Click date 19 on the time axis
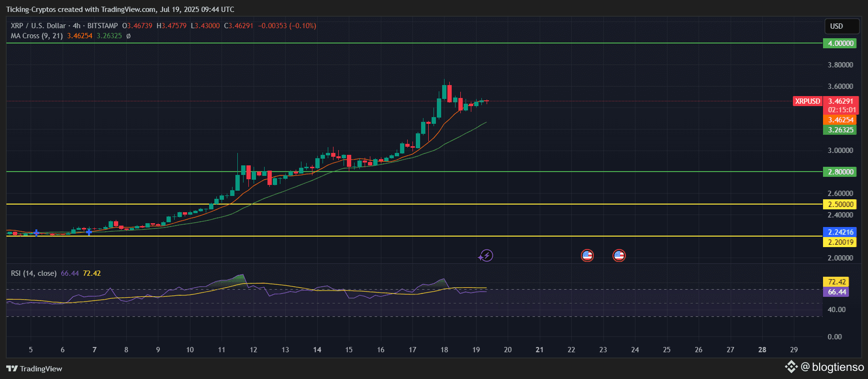The width and height of the screenshot is (868, 379). [476, 350]
